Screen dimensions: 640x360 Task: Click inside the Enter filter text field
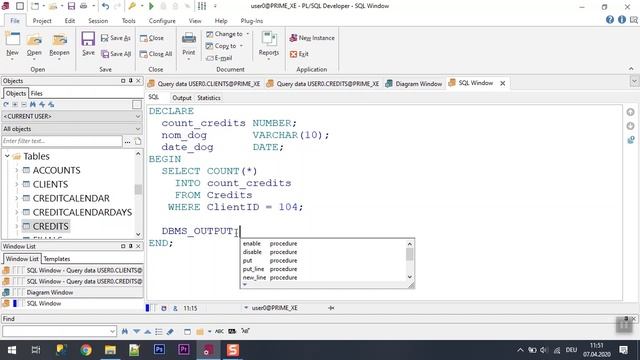[x=62, y=141]
